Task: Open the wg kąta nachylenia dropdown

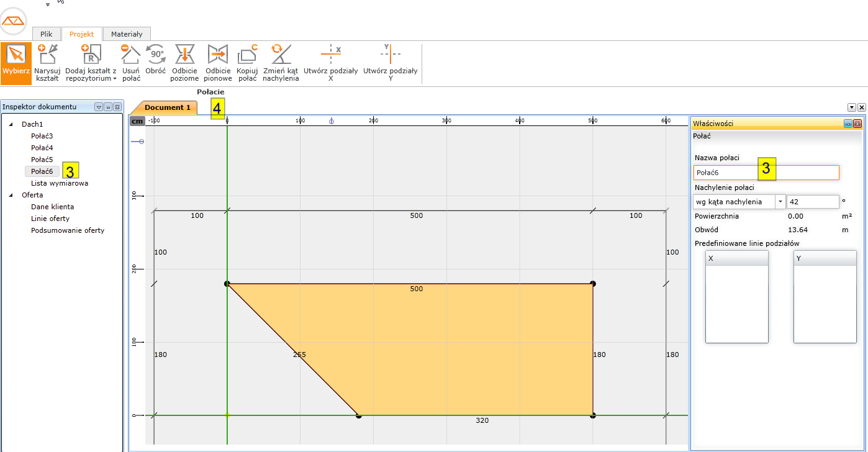Action: coord(780,202)
